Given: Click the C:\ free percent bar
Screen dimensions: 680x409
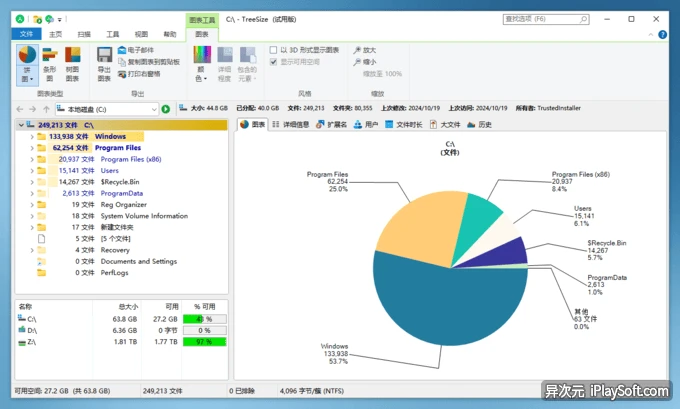Looking at the screenshot, I should coord(204,319).
